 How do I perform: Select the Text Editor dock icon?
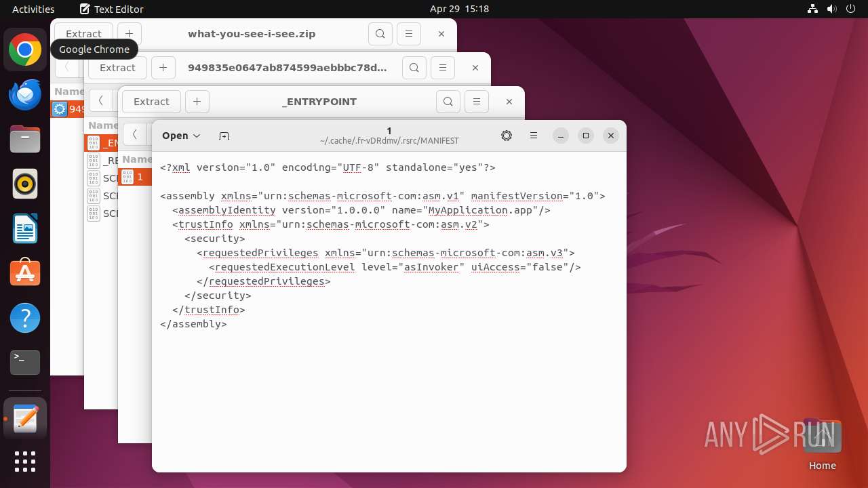(25, 418)
